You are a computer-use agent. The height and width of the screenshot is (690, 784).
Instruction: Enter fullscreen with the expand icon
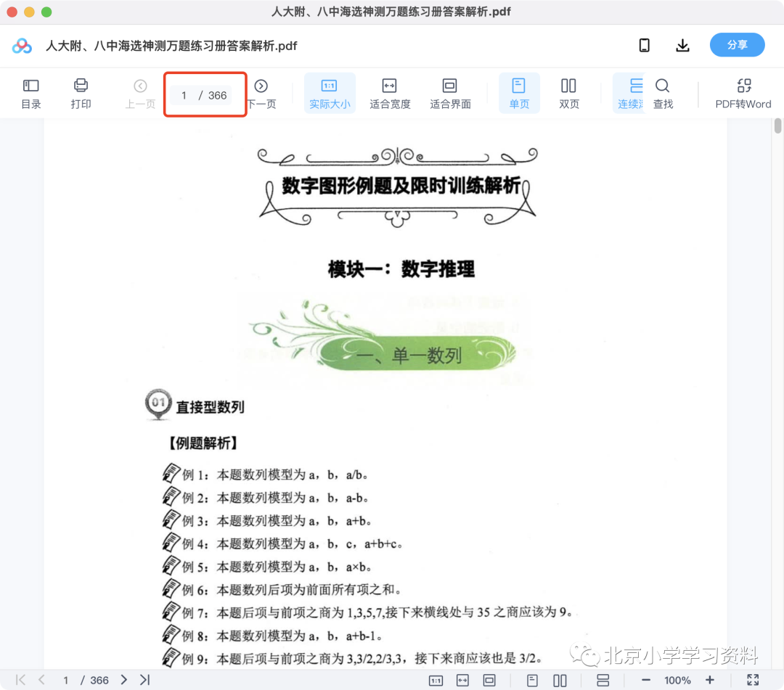[x=753, y=680]
